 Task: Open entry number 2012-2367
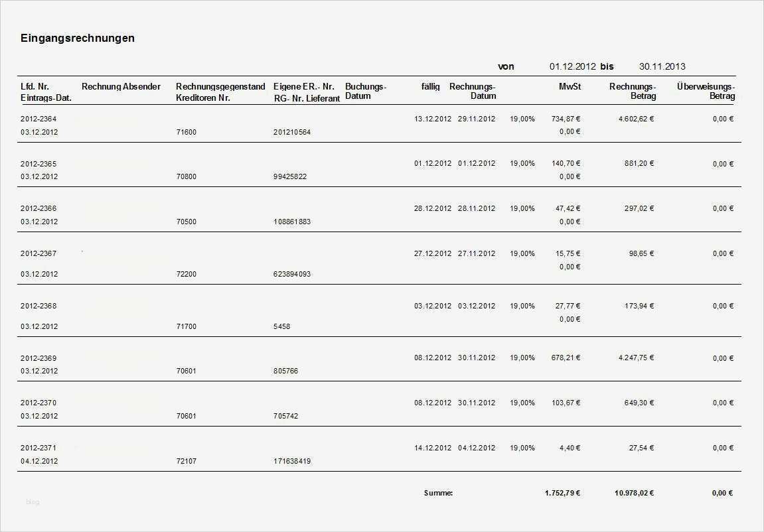click(x=38, y=253)
